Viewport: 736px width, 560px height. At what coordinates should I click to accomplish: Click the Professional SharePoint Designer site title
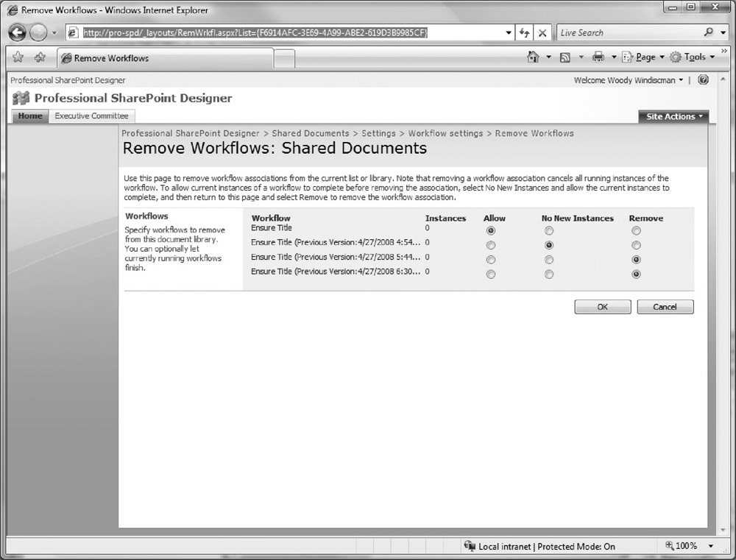133,98
